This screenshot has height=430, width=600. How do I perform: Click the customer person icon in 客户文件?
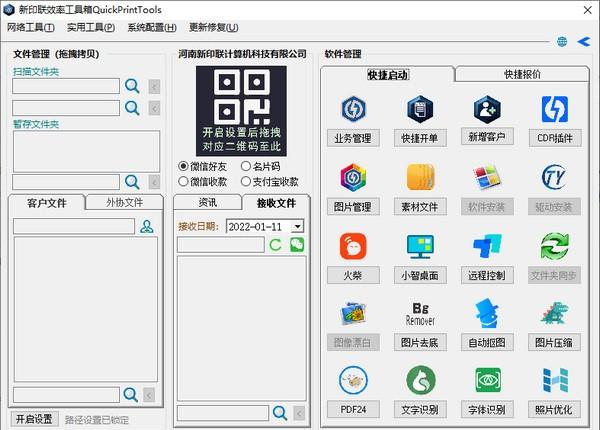(x=147, y=226)
